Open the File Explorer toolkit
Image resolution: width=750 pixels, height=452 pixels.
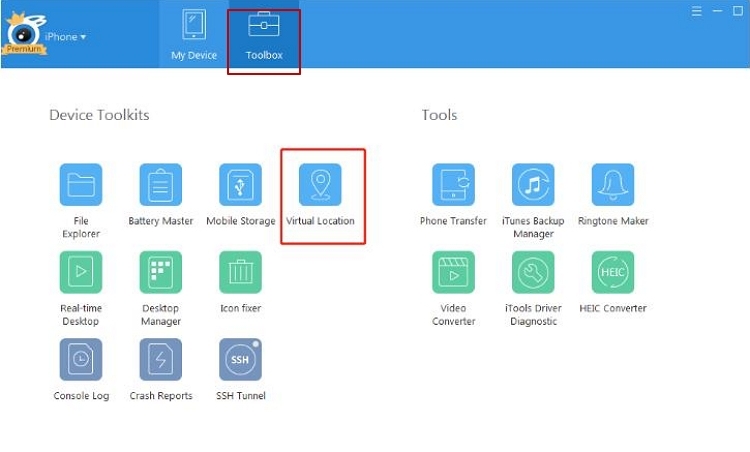[80, 185]
